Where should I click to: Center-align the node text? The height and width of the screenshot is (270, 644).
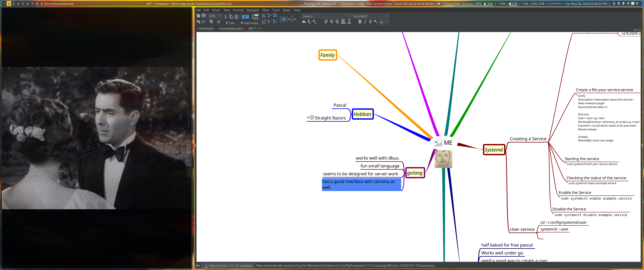[332, 22]
